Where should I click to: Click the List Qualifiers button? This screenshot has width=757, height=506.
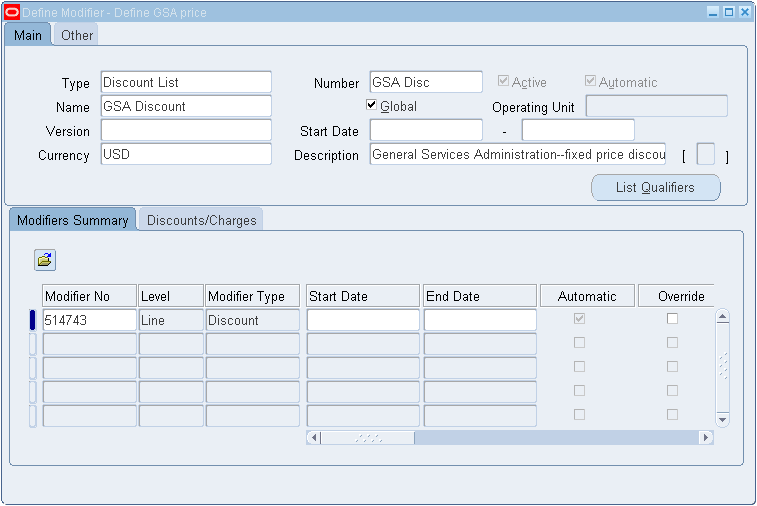[x=656, y=187]
